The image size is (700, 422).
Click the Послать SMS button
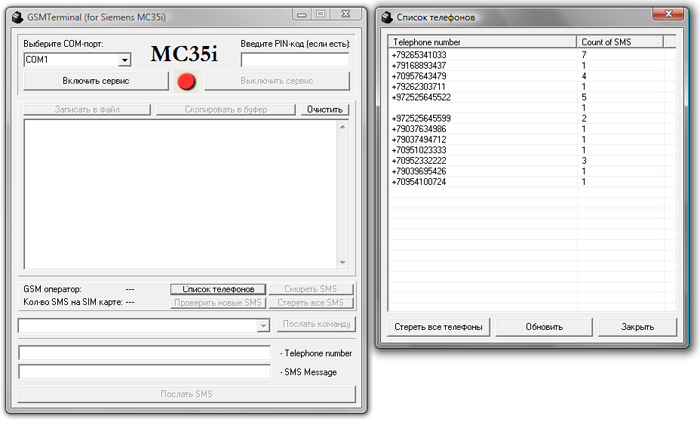(187, 394)
